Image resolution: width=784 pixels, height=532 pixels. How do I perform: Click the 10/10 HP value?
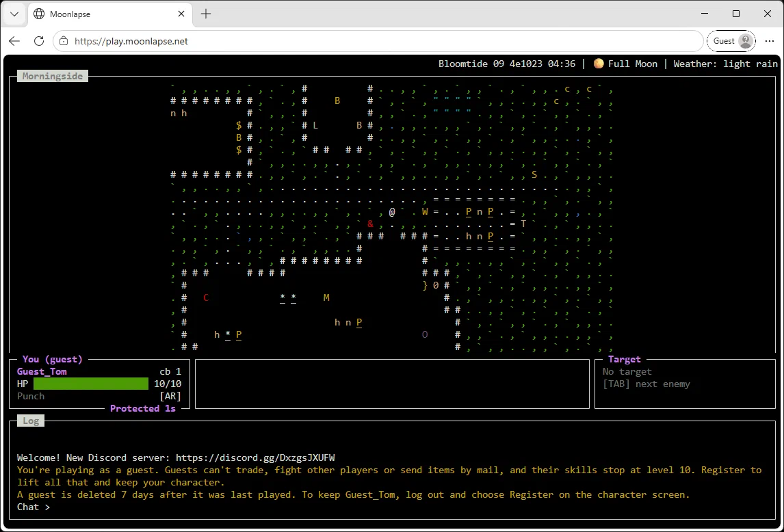[168, 384]
